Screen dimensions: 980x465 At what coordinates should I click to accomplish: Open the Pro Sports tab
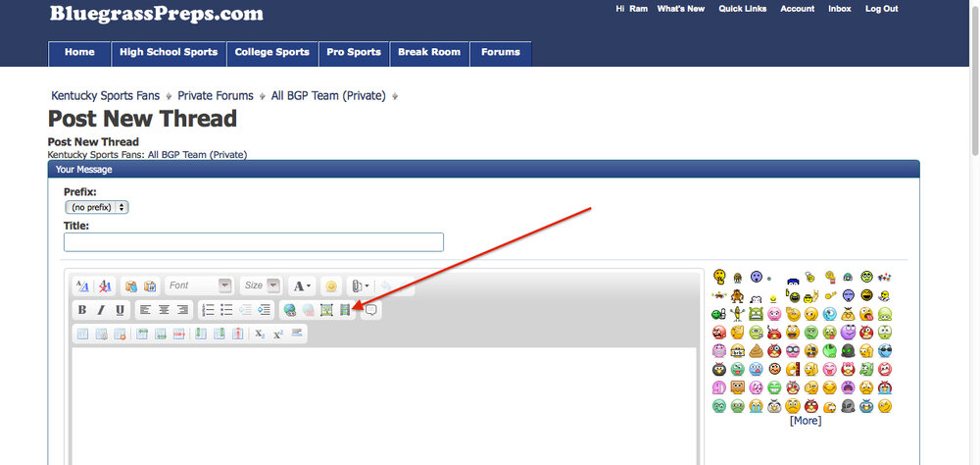click(x=354, y=53)
